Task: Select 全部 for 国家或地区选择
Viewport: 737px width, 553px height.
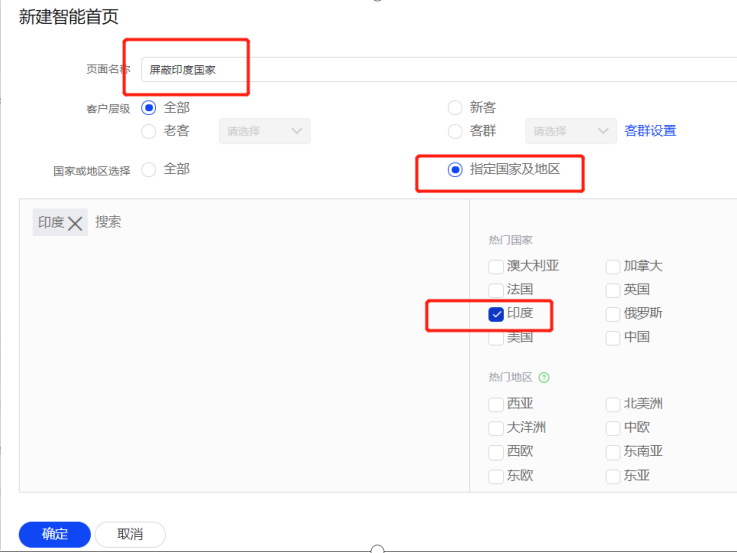Action: point(149,169)
